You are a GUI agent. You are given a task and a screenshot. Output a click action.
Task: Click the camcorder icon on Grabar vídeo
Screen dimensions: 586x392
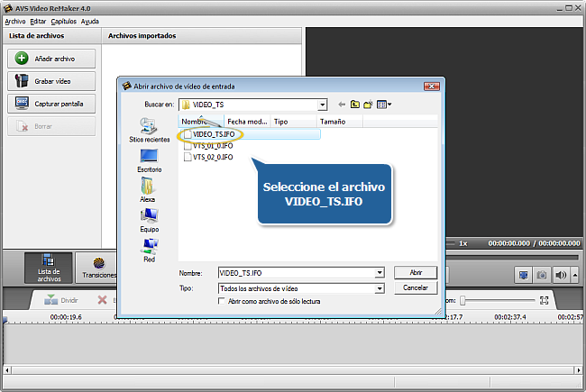tap(22, 81)
